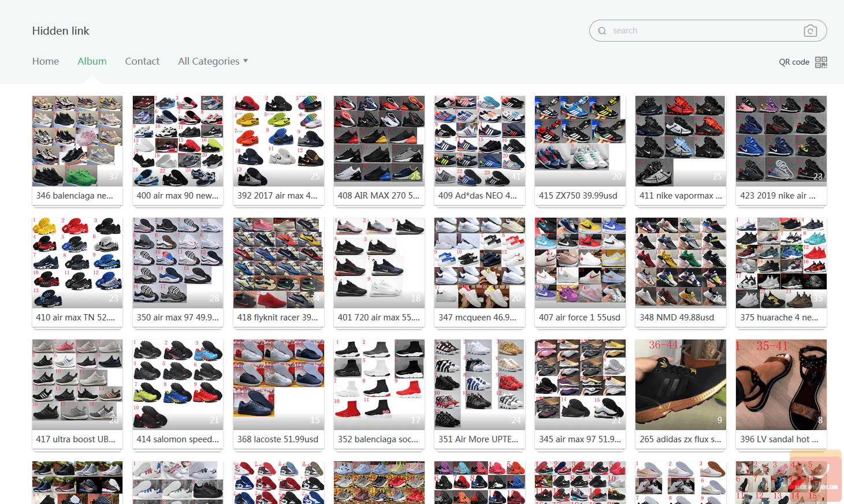This screenshot has width=844, height=504.
Task: Click the '375 huarache 4 ne...' title
Action: click(x=779, y=318)
